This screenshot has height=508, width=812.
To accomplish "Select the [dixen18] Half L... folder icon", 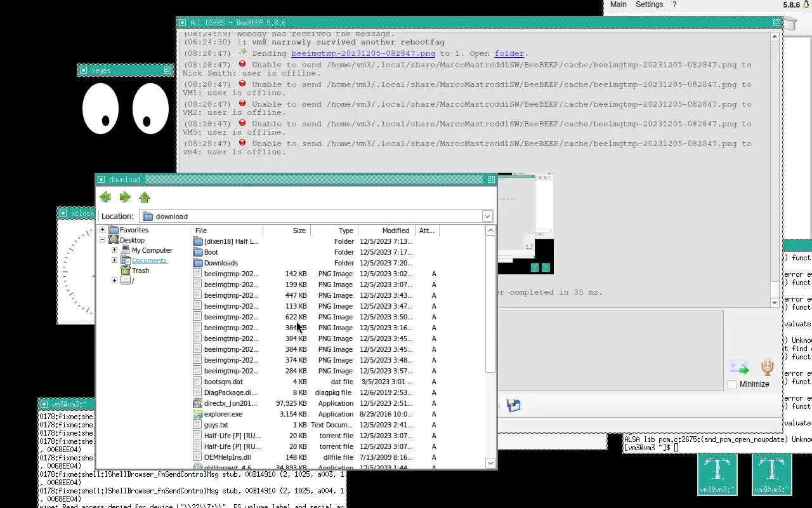I will click(x=198, y=241).
